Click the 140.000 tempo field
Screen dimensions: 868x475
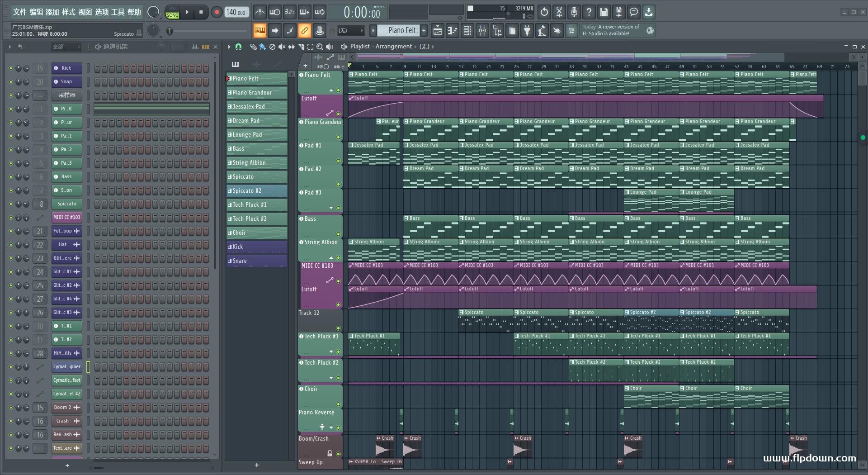(x=237, y=12)
